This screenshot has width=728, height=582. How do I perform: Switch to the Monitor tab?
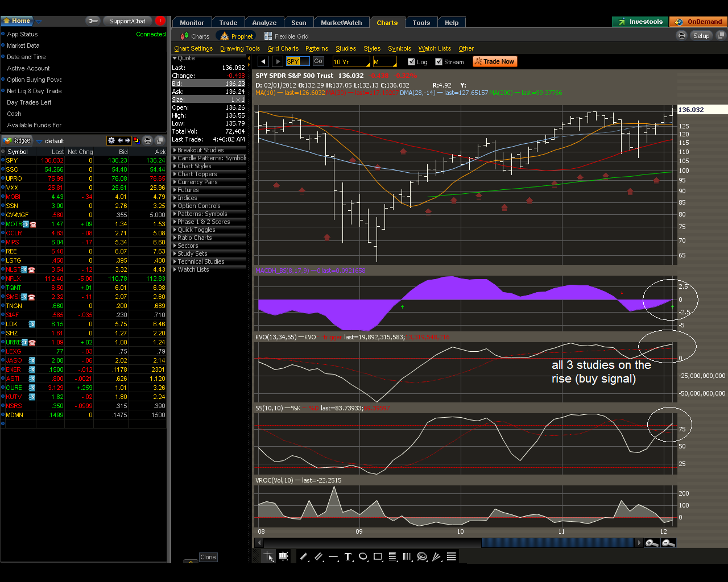coord(192,23)
